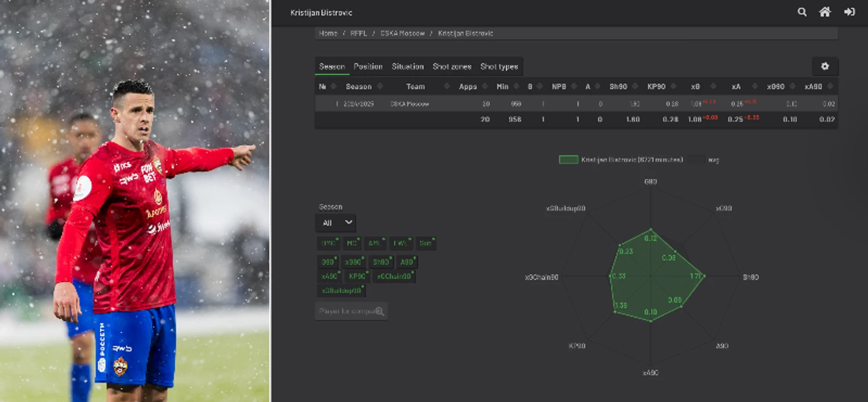Open the Season All dropdown
The image size is (868, 402).
pos(335,223)
